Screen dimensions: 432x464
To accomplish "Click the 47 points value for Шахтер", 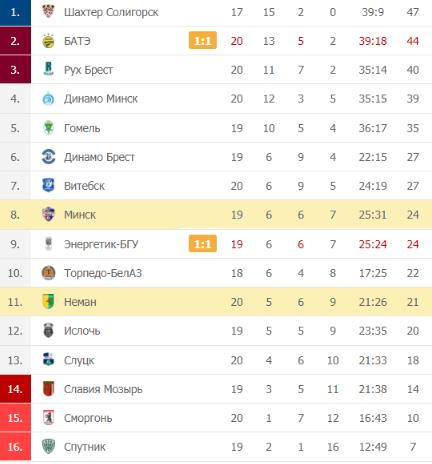I will point(413,12).
